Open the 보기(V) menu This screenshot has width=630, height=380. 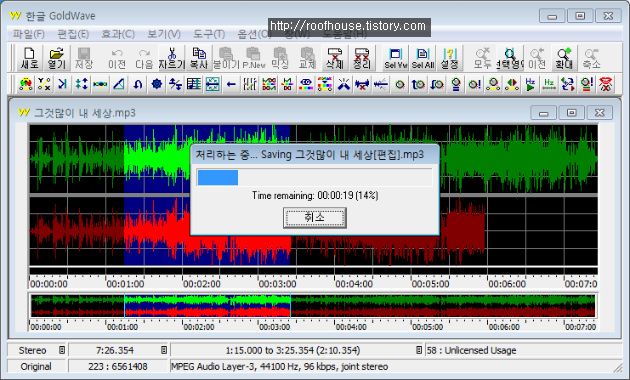(164, 34)
